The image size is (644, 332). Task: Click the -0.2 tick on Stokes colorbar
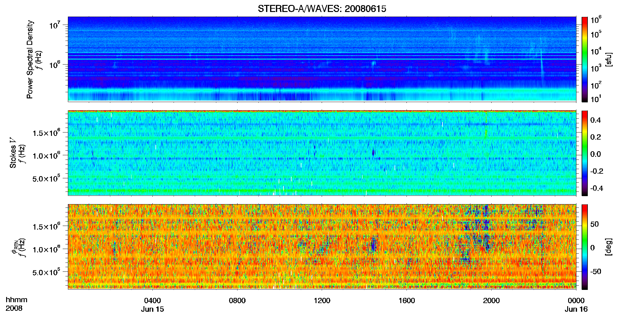[597, 171]
